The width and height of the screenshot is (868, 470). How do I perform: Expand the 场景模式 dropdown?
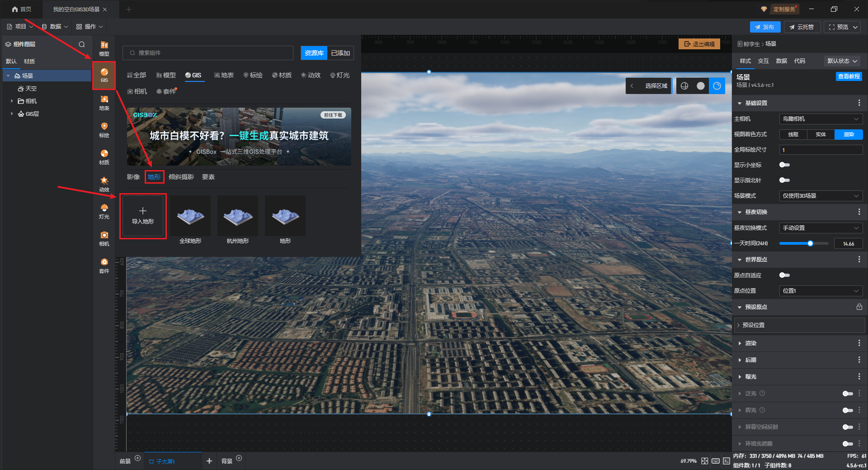(x=821, y=196)
